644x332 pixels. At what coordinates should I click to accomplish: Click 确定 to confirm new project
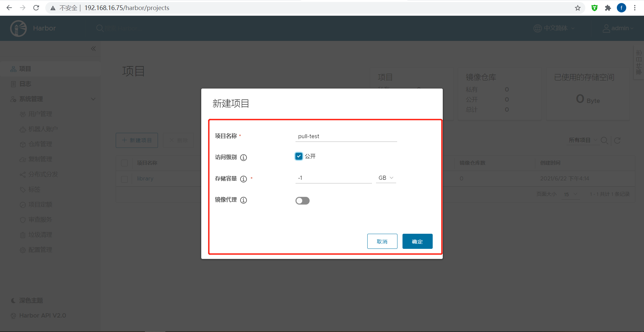coord(417,241)
